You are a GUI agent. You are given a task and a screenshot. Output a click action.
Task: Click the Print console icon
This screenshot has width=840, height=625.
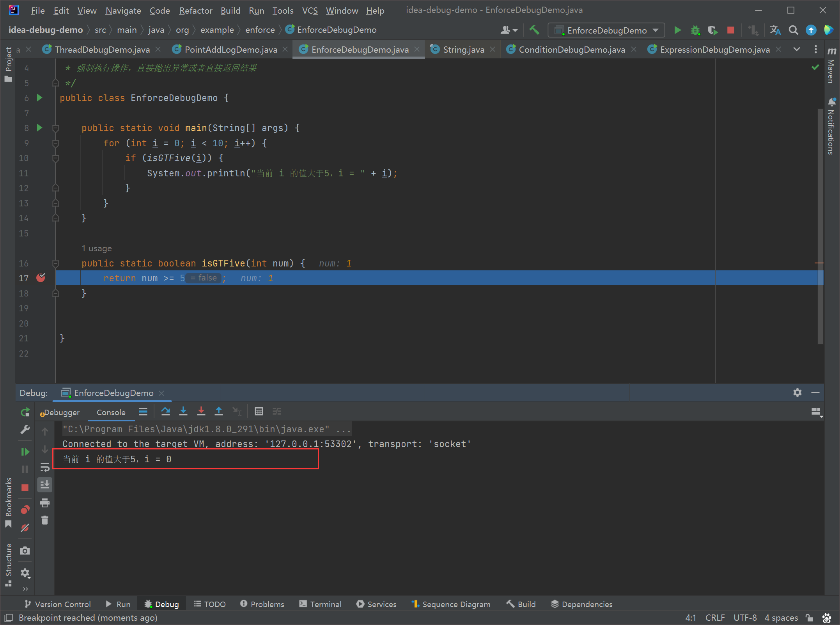tap(45, 503)
